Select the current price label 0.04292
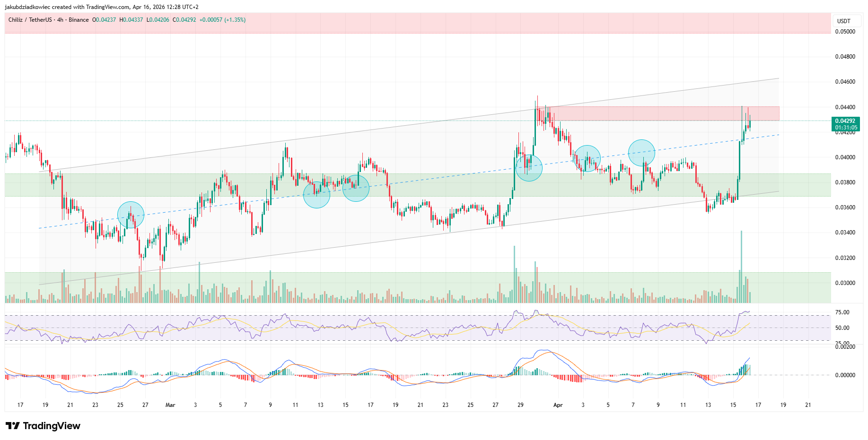 [846, 121]
